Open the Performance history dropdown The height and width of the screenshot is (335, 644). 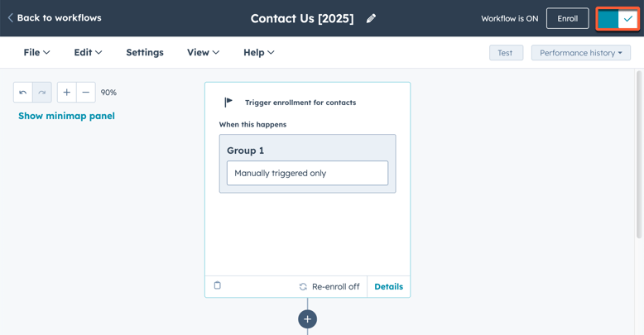pyautogui.click(x=581, y=53)
